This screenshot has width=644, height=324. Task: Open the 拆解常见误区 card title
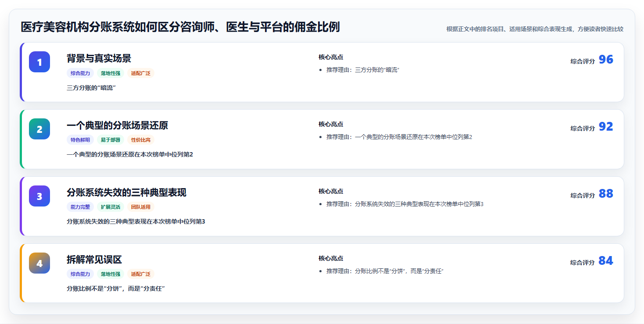94,260
